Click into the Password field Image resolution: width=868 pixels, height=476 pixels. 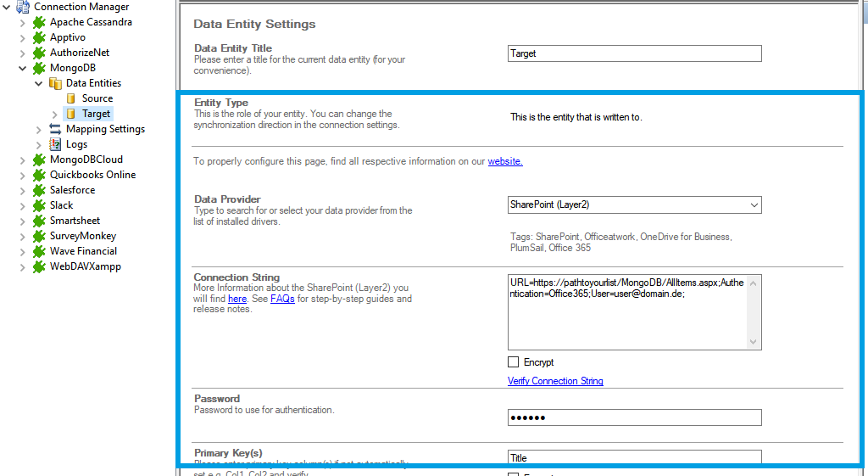pyautogui.click(x=634, y=417)
